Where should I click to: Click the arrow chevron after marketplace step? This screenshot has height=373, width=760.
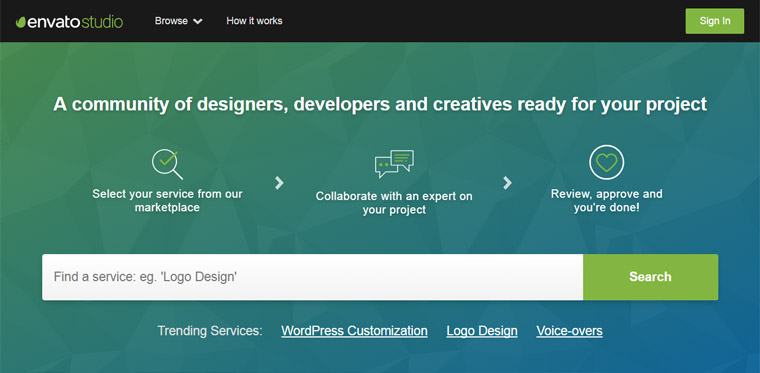[x=279, y=183]
